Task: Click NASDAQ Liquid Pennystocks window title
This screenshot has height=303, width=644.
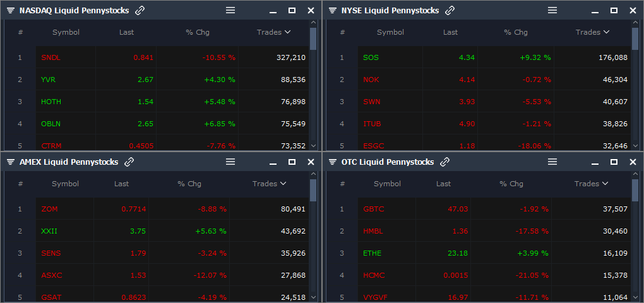Action: 75,11
